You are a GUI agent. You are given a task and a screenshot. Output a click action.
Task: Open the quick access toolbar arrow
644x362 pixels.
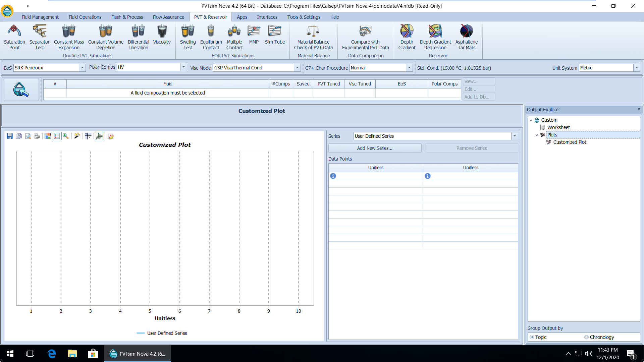28,6
